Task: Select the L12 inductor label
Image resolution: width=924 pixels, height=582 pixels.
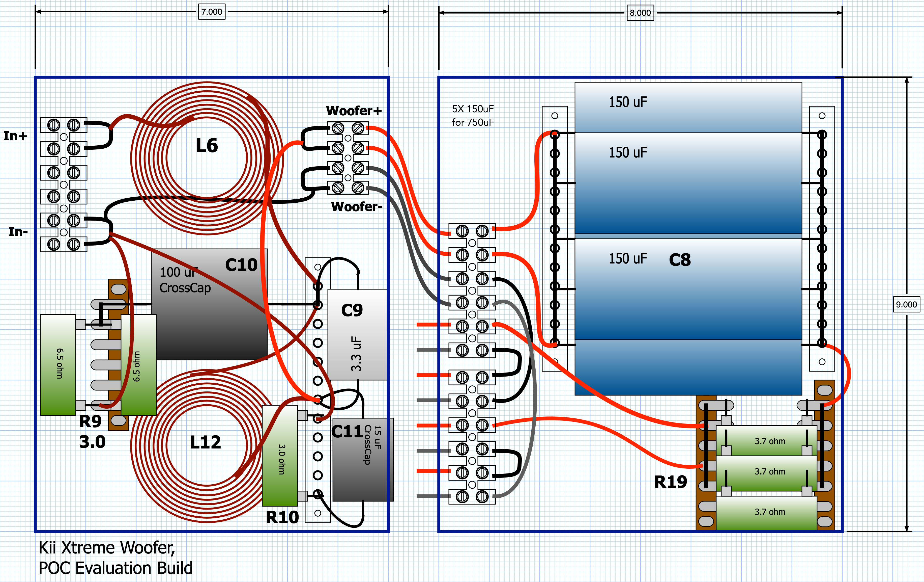Action: [206, 442]
